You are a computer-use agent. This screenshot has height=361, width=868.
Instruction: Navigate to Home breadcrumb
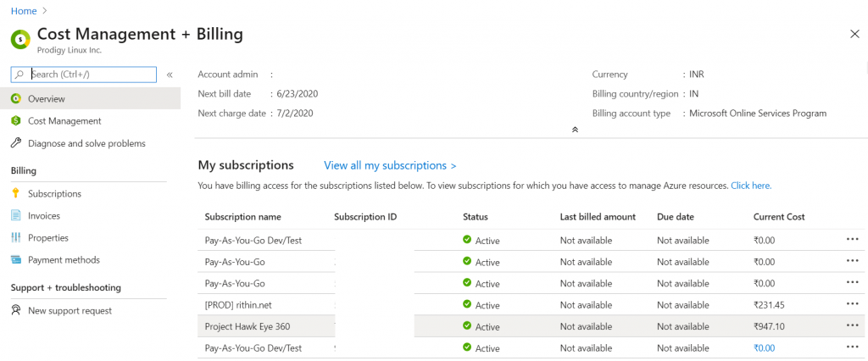[24, 10]
